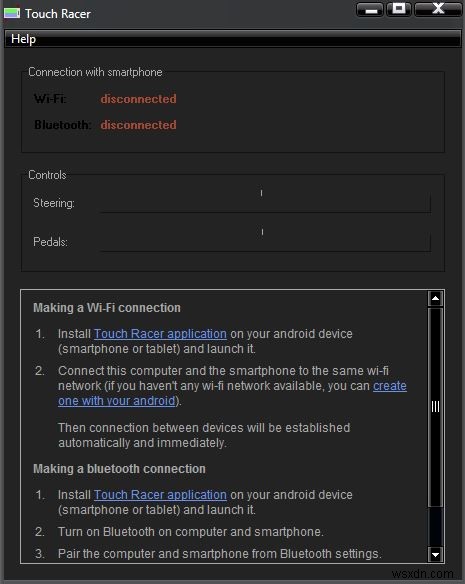Click the 'Connection with smartphone' group title
The image size is (465, 584).
tap(95, 72)
